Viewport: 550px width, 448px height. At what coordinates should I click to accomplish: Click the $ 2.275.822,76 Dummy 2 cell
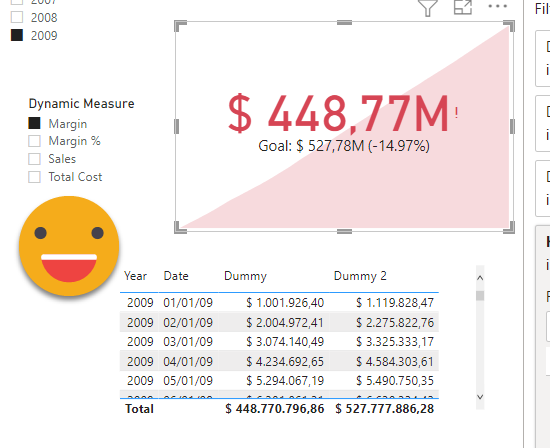[x=395, y=322]
